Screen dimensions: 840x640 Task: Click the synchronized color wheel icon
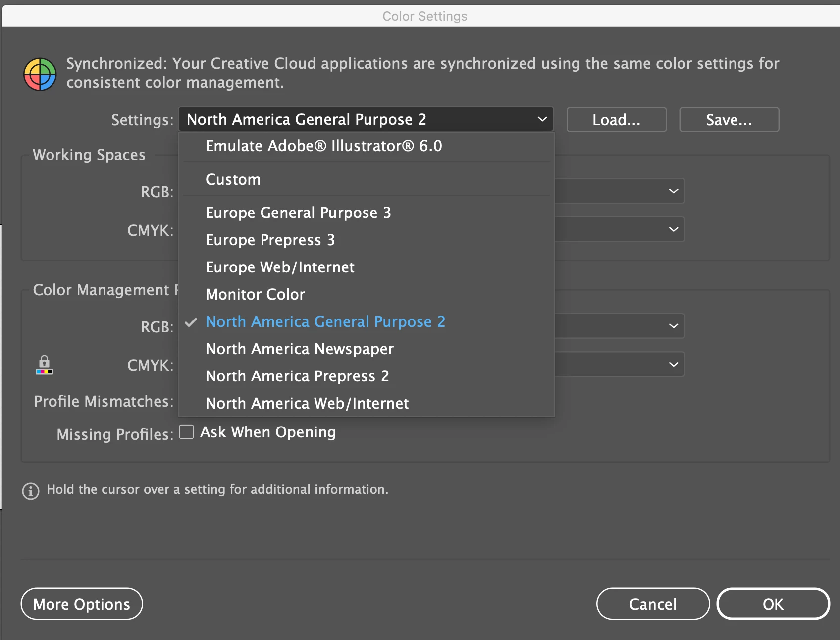(x=40, y=74)
